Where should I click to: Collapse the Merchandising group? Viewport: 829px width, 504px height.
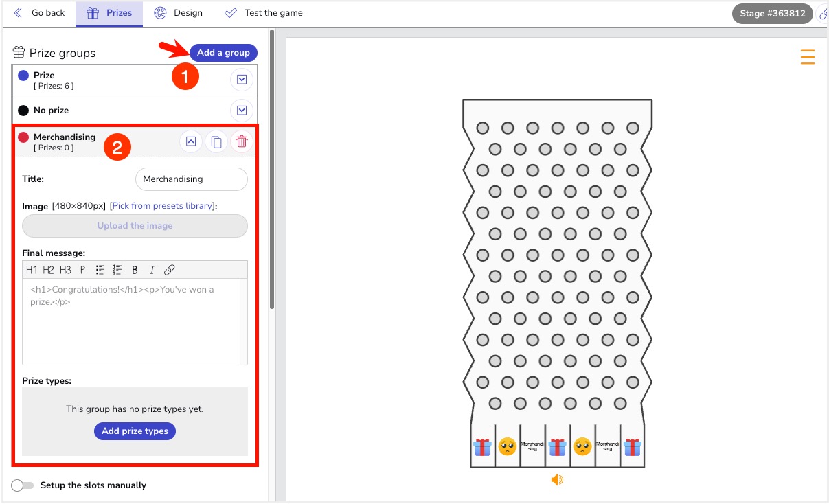tap(191, 142)
